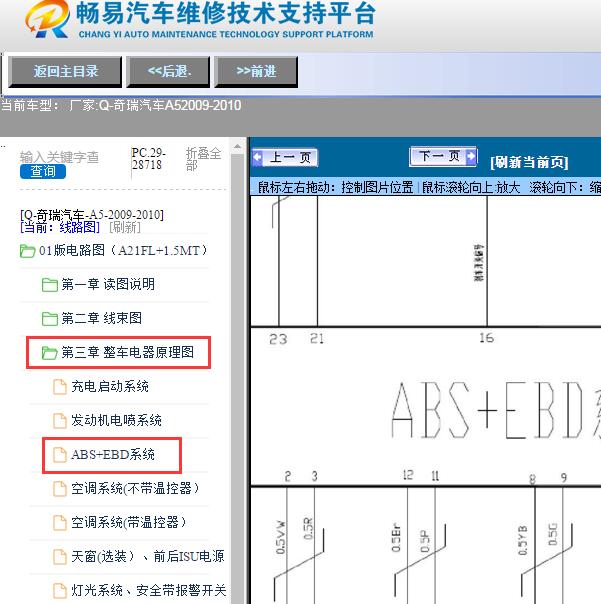
Task: Focus the keyword search input field
Action: click(59, 157)
